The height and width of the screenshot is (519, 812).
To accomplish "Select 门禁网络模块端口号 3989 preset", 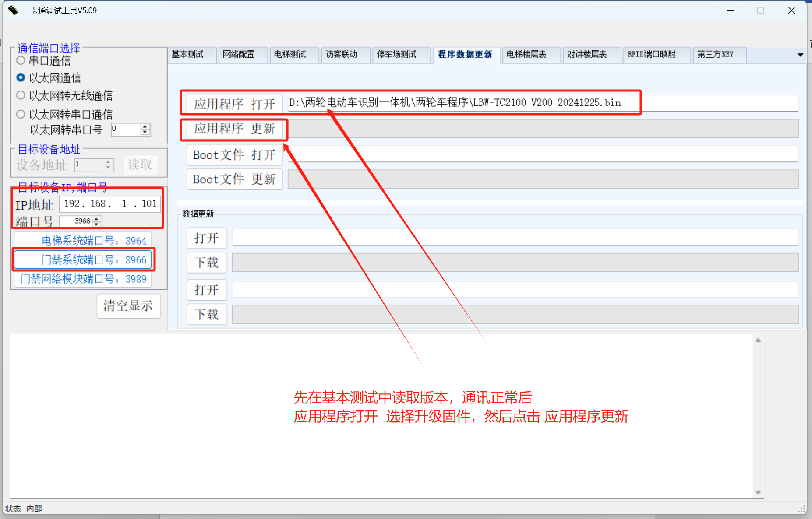I will click(x=83, y=279).
